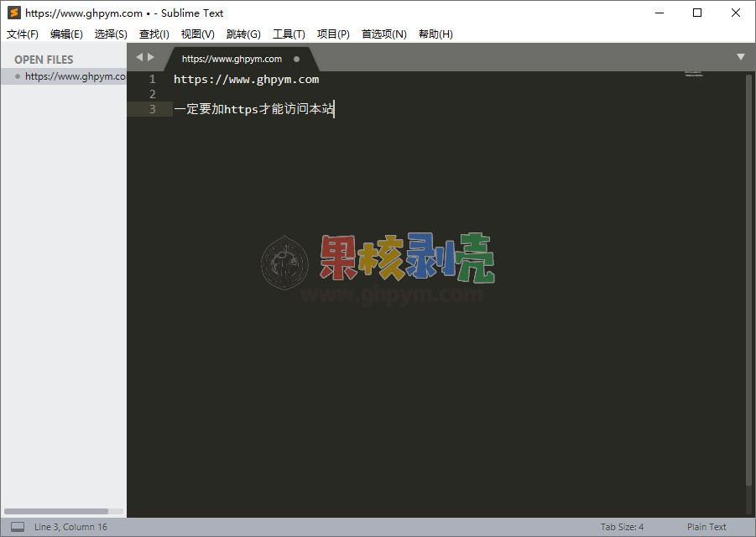
Task: Close tab via unsaved dot indicator
Action: click(296, 60)
